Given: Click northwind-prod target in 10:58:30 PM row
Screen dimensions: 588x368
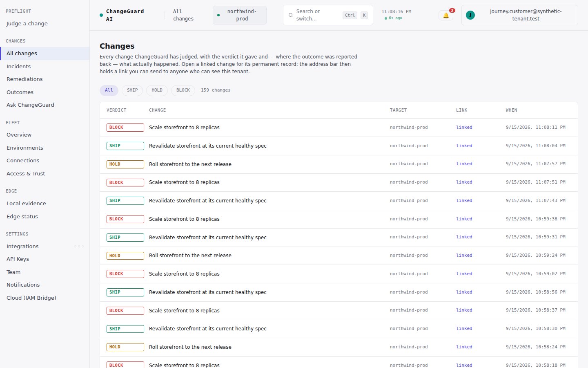Looking at the screenshot, I should pos(409,329).
